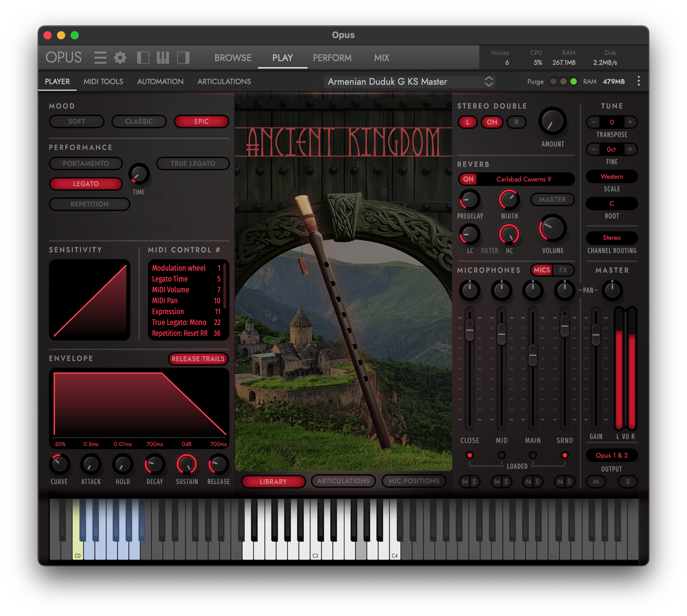
Task: Toggle Release Trails in Envelope
Action: point(198,359)
